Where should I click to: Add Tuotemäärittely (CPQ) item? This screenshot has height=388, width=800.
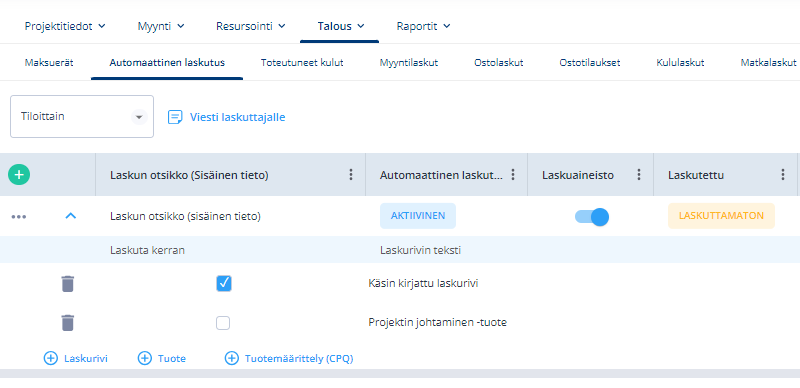click(x=289, y=358)
